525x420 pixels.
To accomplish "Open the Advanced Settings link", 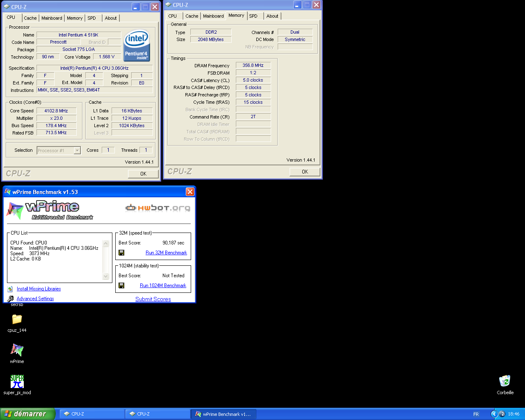I will point(35,299).
